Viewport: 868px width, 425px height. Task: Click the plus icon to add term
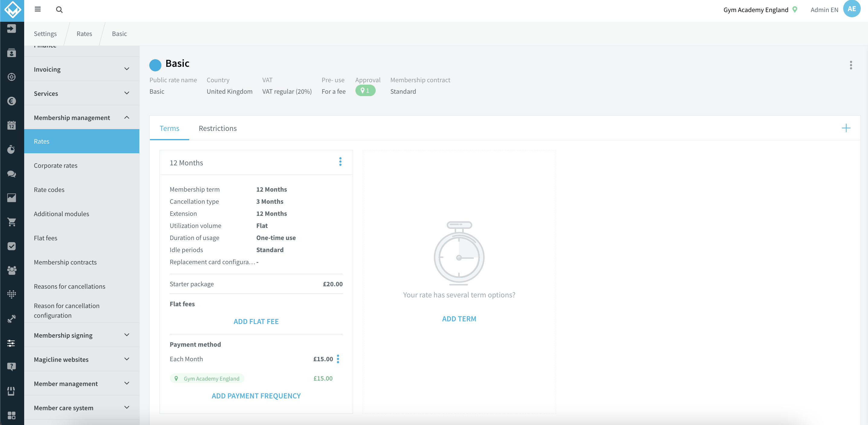[x=846, y=128]
